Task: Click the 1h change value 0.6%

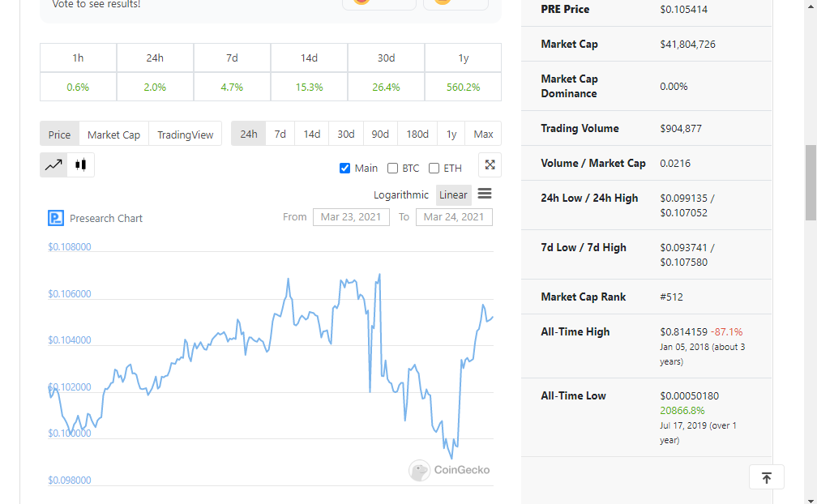Action: (x=78, y=87)
